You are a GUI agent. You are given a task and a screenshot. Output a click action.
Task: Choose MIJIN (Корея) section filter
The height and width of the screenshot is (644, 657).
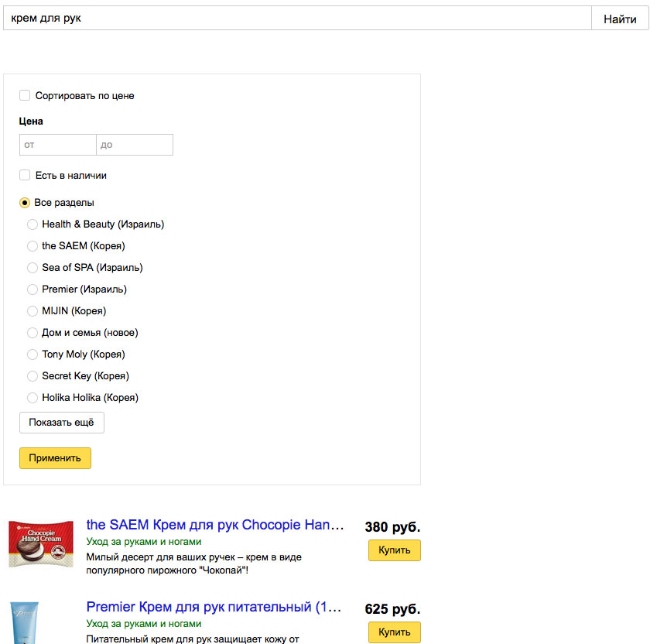[x=33, y=311]
